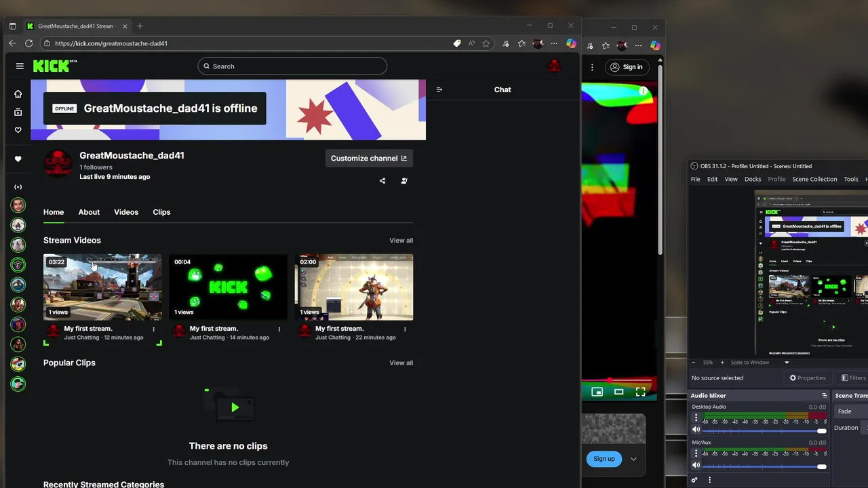
Task: Open tab actions icon left of Kick tab
Action: point(12,26)
